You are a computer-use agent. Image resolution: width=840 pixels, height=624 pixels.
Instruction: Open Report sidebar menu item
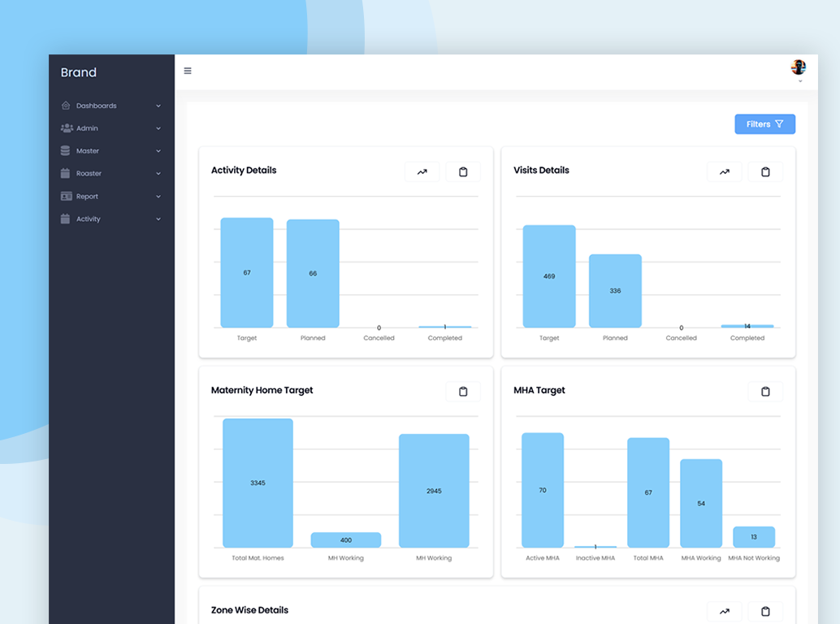click(x=111, y=196)
